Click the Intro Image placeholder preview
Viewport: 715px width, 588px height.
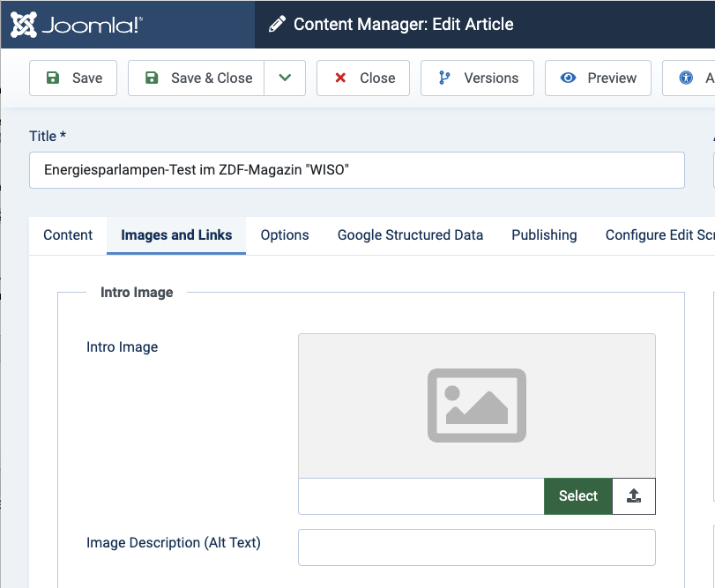476,405
